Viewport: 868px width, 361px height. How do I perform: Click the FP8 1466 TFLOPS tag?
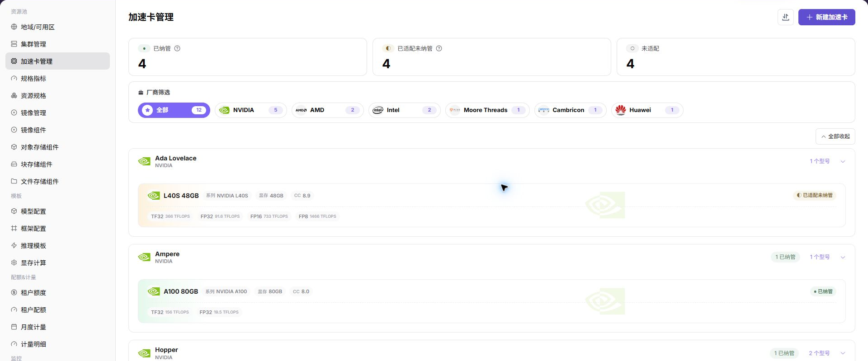[317, 216]
